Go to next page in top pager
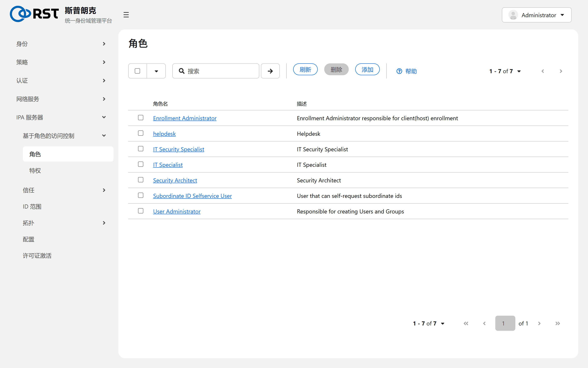This screenshot has height=368, width=588. pos(561,71)
